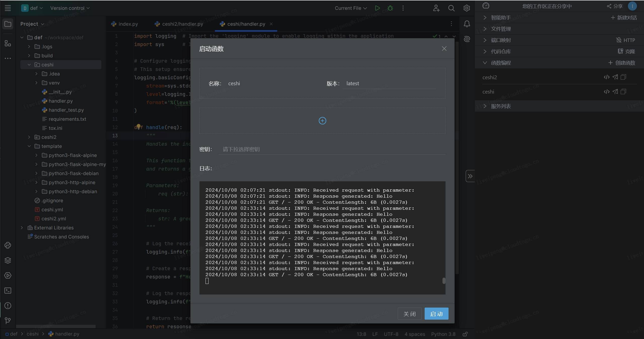Open the Version control menu
This screenshot has width=644, height=339.
(x=70, y=8)
